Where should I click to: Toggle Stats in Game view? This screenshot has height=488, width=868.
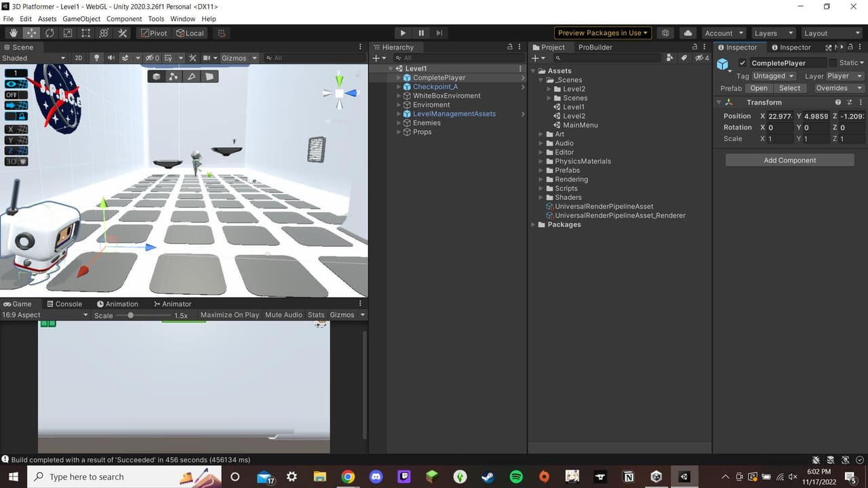[316, 314]
